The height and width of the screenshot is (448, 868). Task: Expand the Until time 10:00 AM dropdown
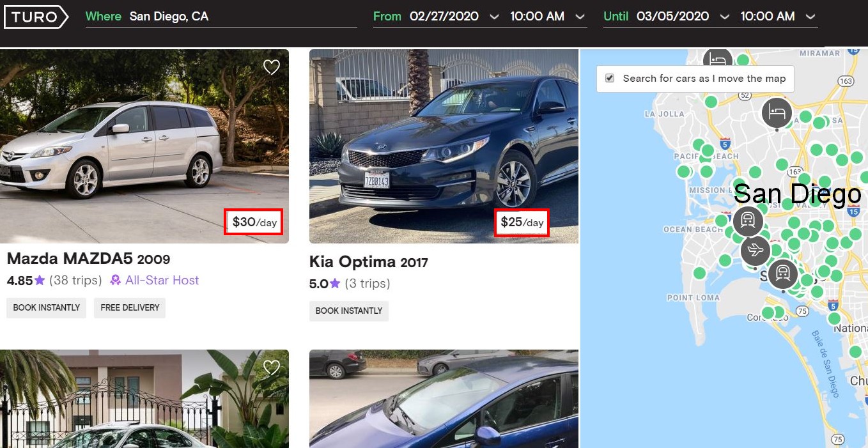[x=810, y=17]
